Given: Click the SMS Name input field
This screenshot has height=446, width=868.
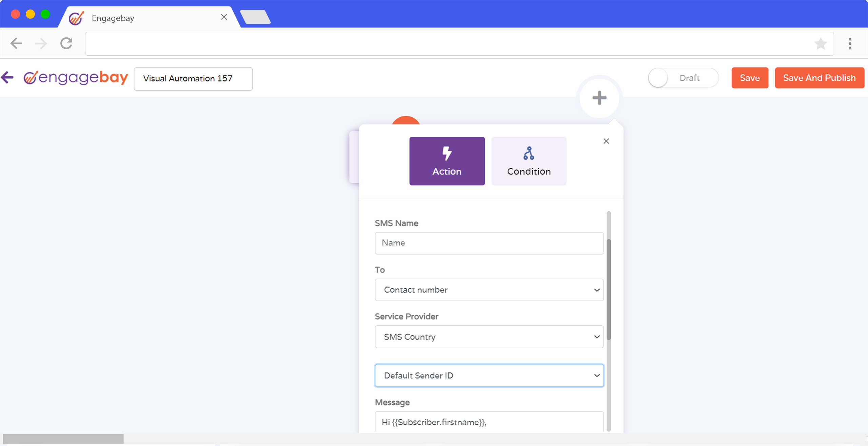Looking at the screenshot, I should pyautogui.click(x=489, y=243).
